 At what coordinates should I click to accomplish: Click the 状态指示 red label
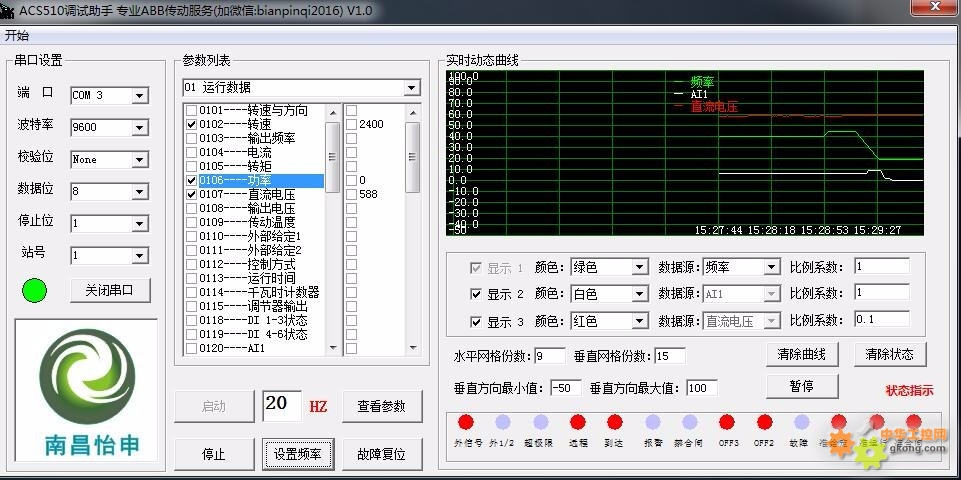910,390
